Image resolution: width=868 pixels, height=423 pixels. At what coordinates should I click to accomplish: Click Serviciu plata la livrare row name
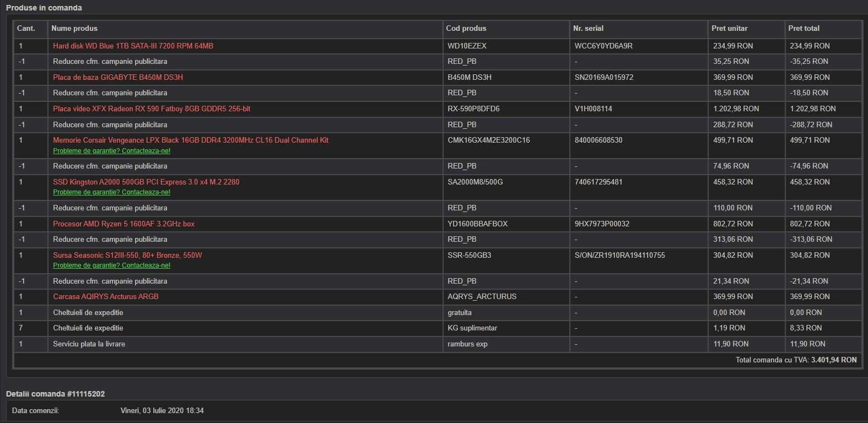(x=89, y=344)
